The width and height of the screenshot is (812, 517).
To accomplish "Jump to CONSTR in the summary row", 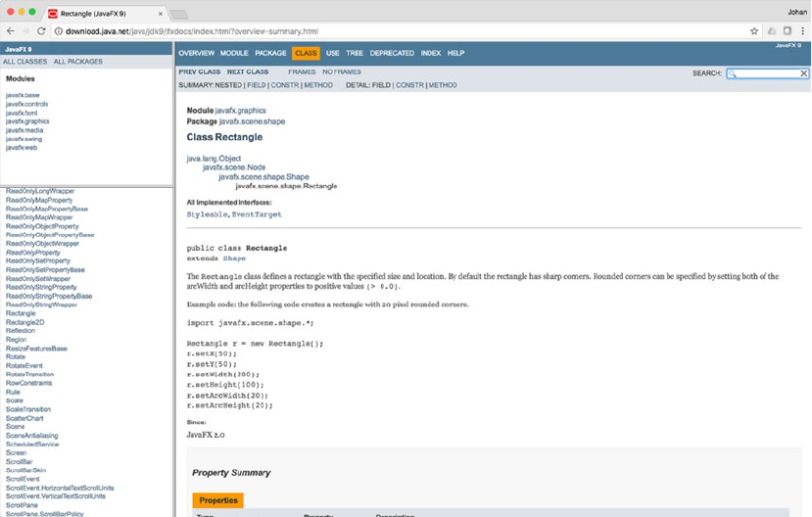I will (x=285, y=85).
